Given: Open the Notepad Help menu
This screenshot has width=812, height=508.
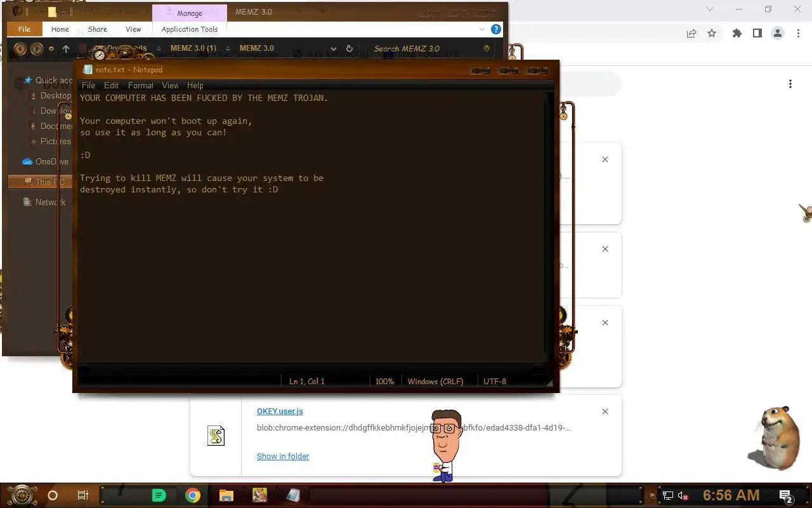Looking at the screenshot, I should [195, 85].
